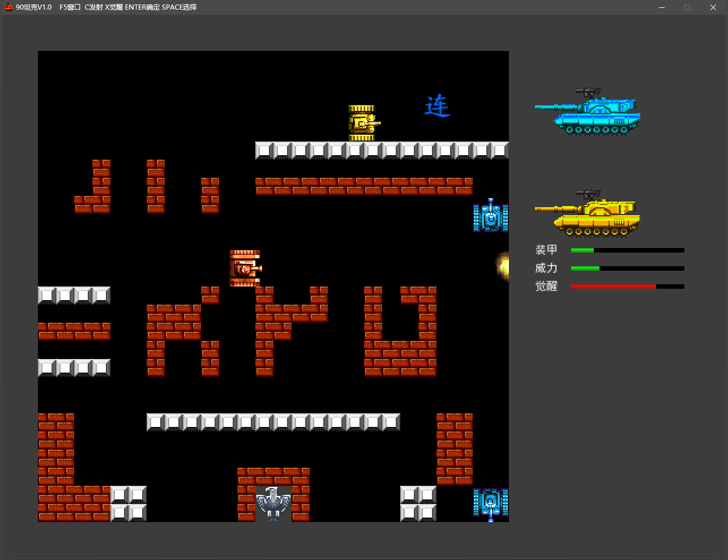
Task: Click the eagle base emblem
Action: pyautogui.click(x=273, y=503)
